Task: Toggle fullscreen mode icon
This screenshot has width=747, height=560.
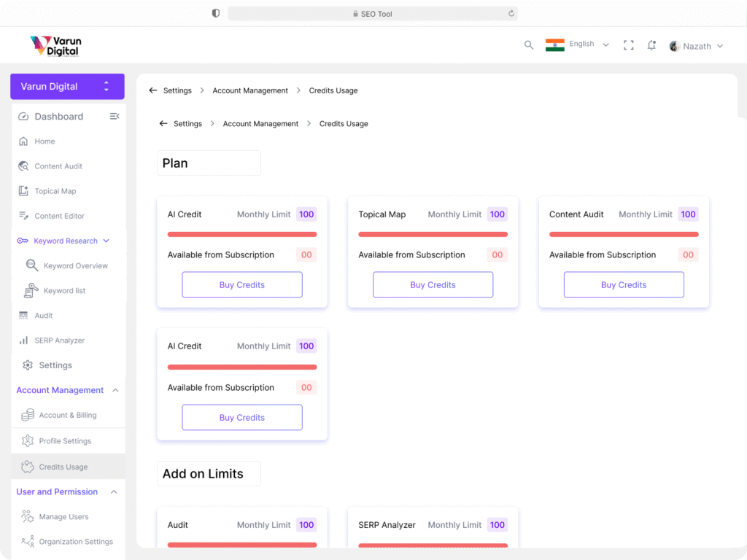Action: (628, 45)
